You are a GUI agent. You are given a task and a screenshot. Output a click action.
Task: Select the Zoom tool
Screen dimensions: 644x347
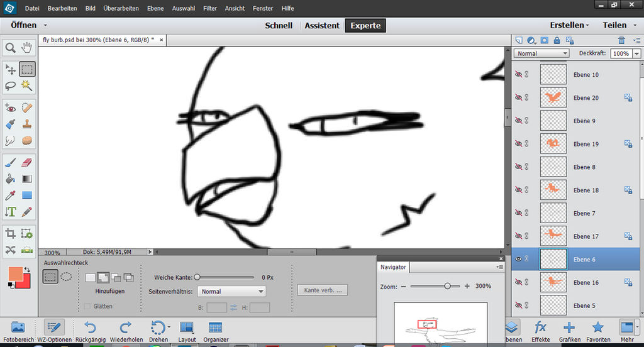pos(10,48)
